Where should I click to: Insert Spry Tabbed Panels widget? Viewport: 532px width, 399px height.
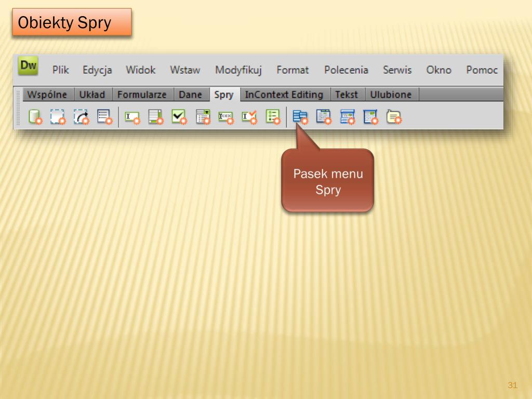click(x=324, y=117)
